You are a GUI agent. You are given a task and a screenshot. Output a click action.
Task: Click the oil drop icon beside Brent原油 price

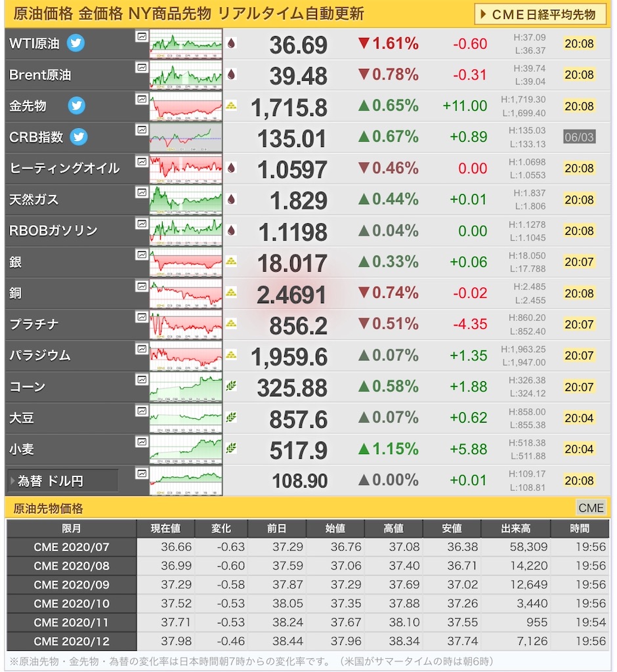tap(231, 74)
